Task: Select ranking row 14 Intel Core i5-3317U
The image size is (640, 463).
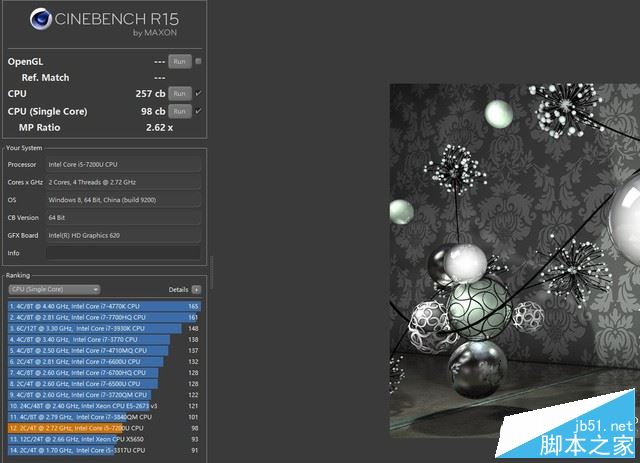Action: click(104, 450)
